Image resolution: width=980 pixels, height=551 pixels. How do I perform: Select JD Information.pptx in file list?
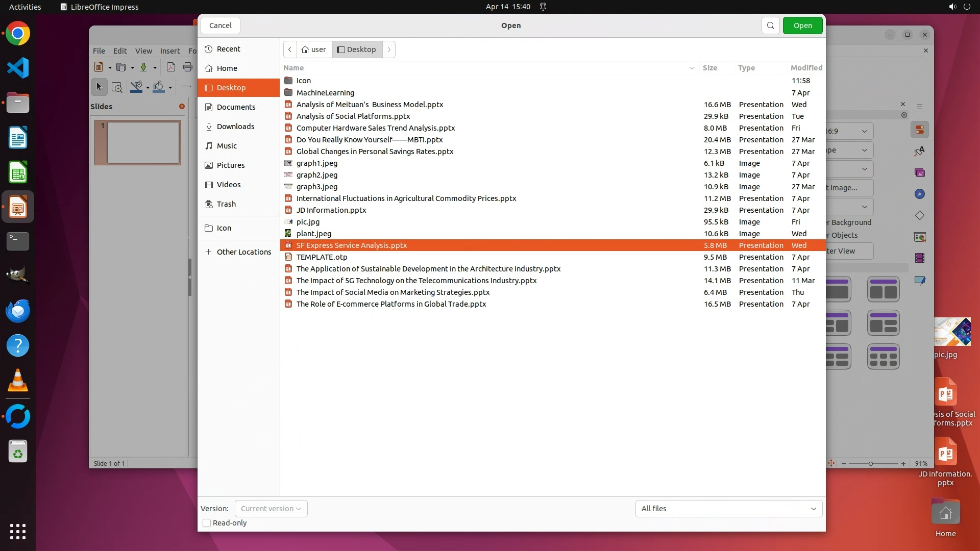(x=331, y=210)
